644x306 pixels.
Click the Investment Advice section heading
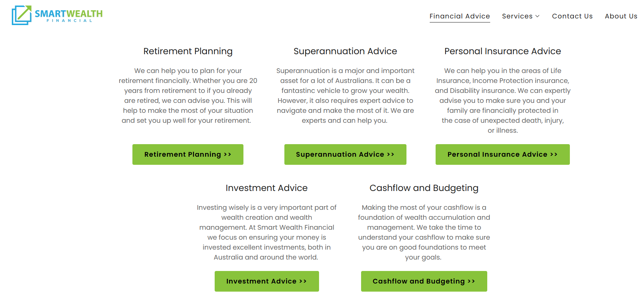coord(267,188)
